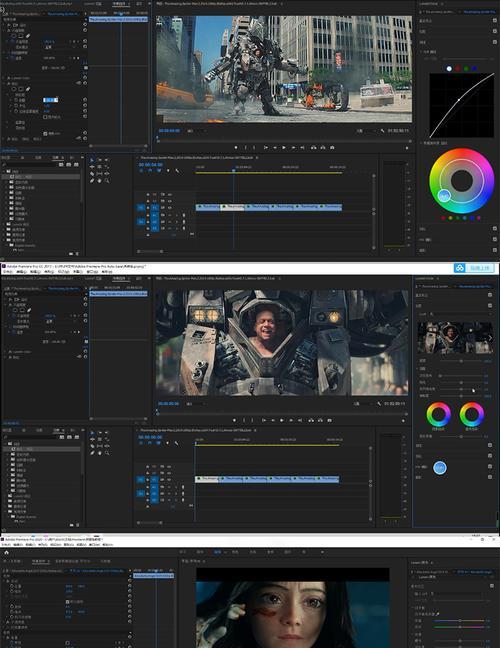The width and height of the screenshot is (500, 648).
Task: Add marker in the top timeline header
Action: tap(168, 170)
